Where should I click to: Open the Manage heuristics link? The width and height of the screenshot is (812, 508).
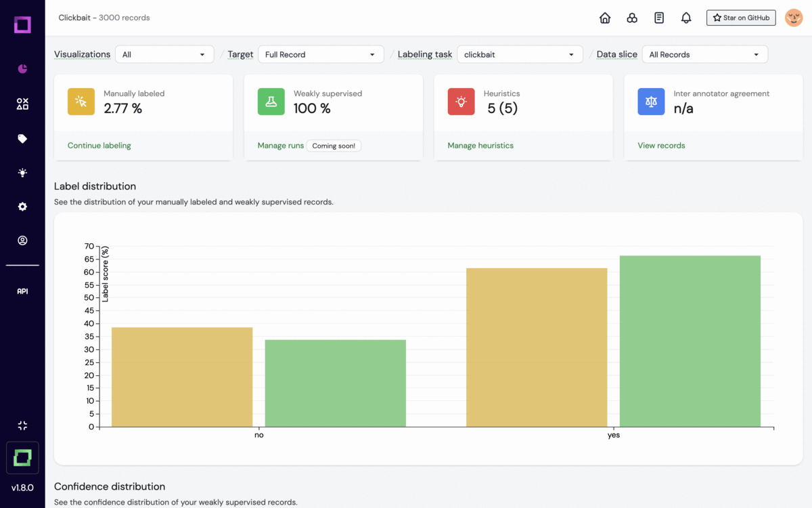pos(480,146)
